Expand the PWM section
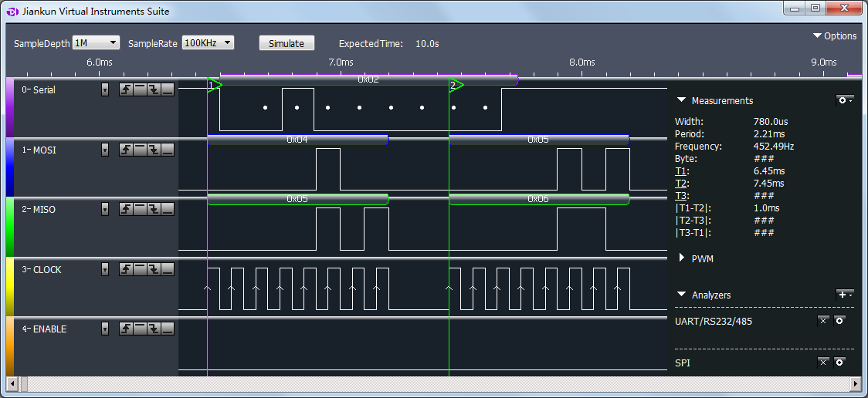The image size is (868, 398). click(x=682, y=258)
